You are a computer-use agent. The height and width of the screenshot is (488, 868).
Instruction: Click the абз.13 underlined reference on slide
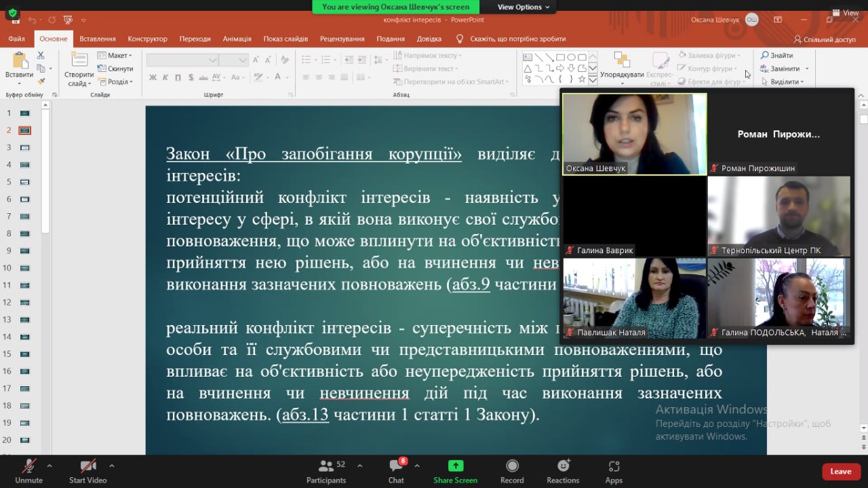tap(305, 415)
